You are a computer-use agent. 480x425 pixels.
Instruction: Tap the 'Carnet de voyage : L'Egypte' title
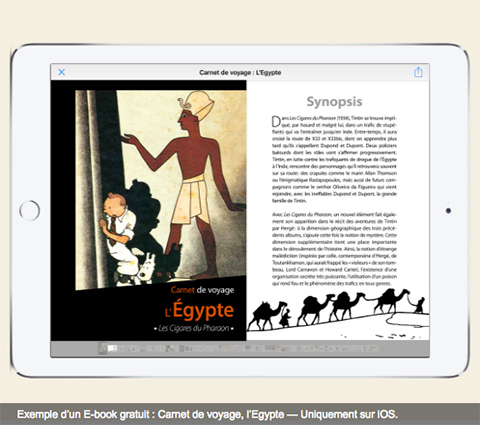click(240, 72)
